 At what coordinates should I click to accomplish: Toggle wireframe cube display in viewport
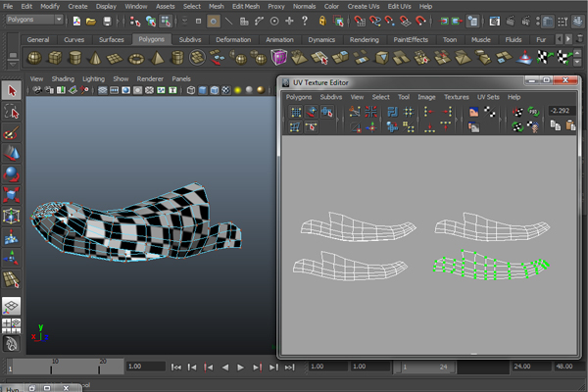(191, 90)
